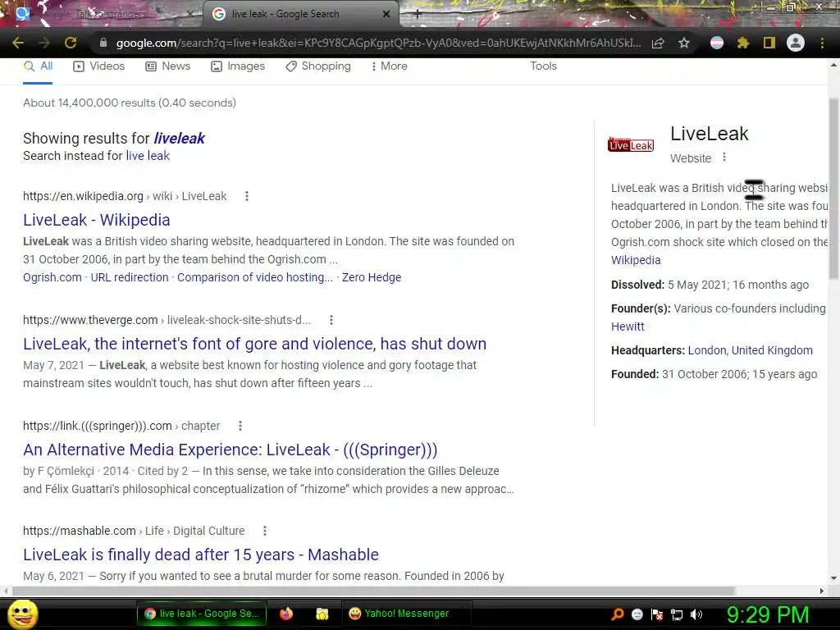
Task: Click the scroll right arrow on horizontal scrollbar
Action: [822, 591]
